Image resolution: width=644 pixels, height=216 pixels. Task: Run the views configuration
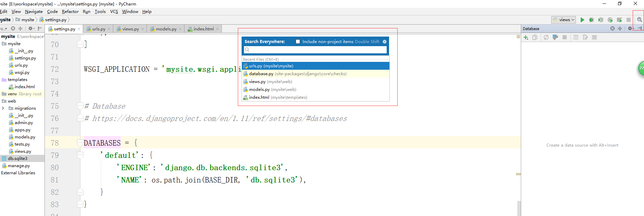(x=582, y=20)
